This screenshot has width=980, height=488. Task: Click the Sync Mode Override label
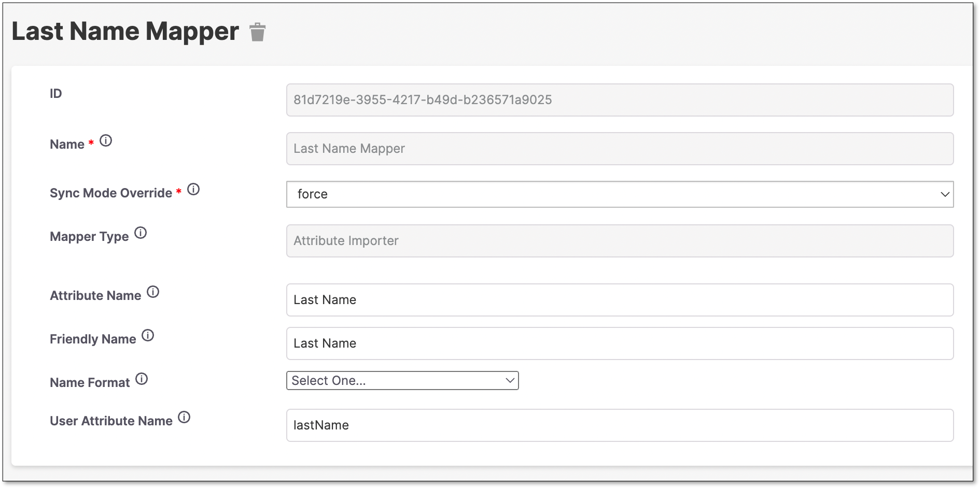[111, 193]
